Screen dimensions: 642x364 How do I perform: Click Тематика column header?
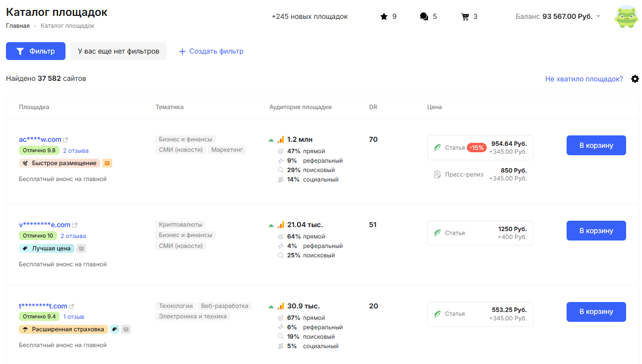170,107
